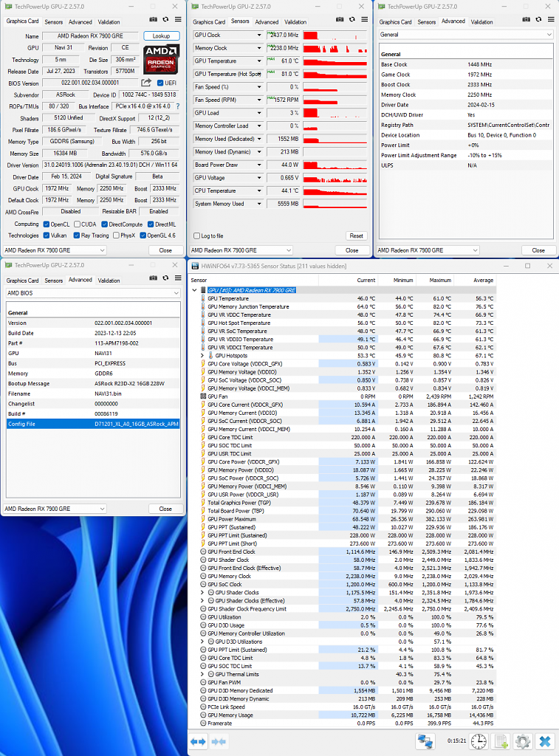The width and height of the screenshot is (559, 756).
Task: Open GPU selector dropdown in Sensors window
Action: click(241, 250)
